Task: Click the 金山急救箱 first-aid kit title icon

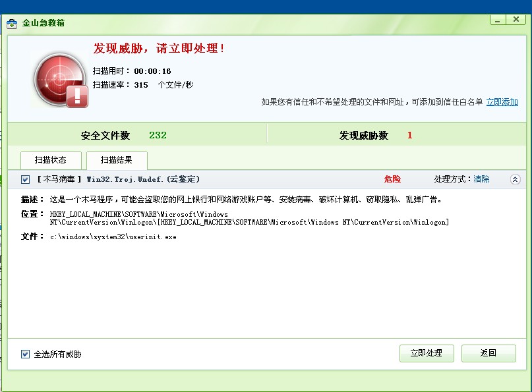Action: point(12,24)
